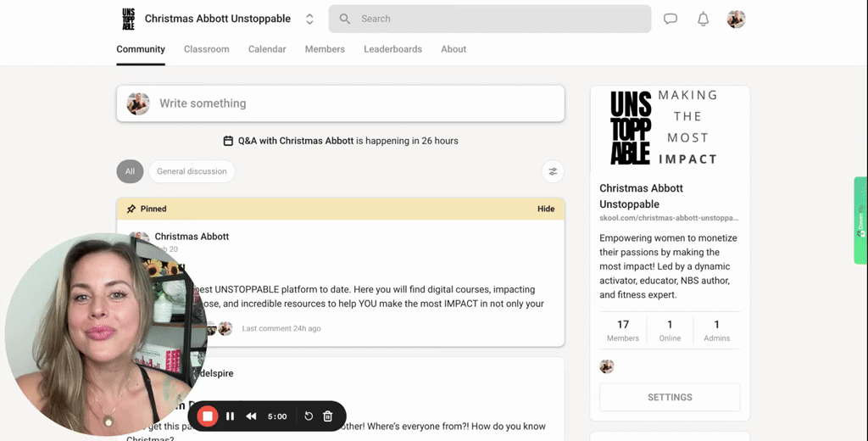The width and height of the screenshot is (868, 441).
Task: View the Leaderboards tab
Action: point(393,49)
